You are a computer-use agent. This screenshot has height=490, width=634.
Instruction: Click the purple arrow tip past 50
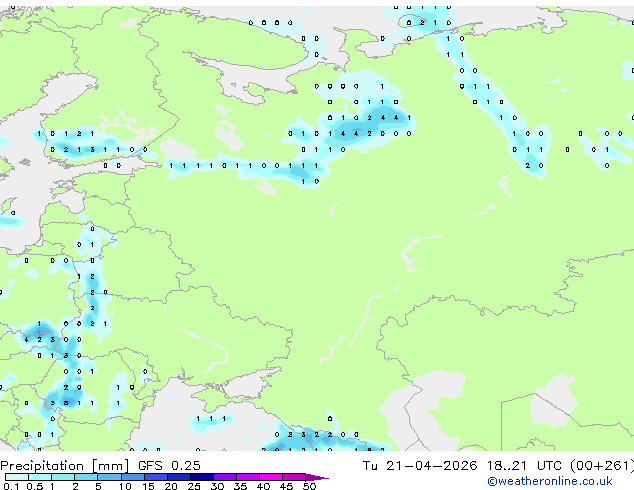coord(317,477)
